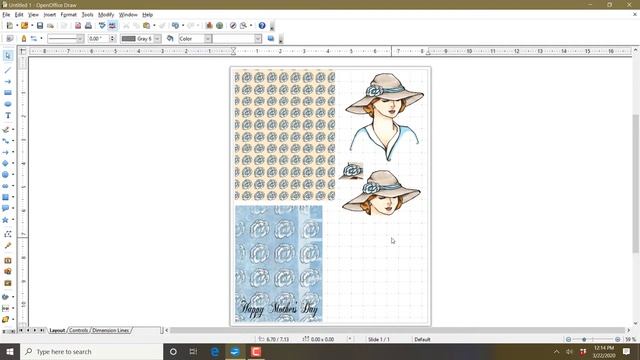Choose the Curve drawing tool
640x360 pixels.
point(6,129)
